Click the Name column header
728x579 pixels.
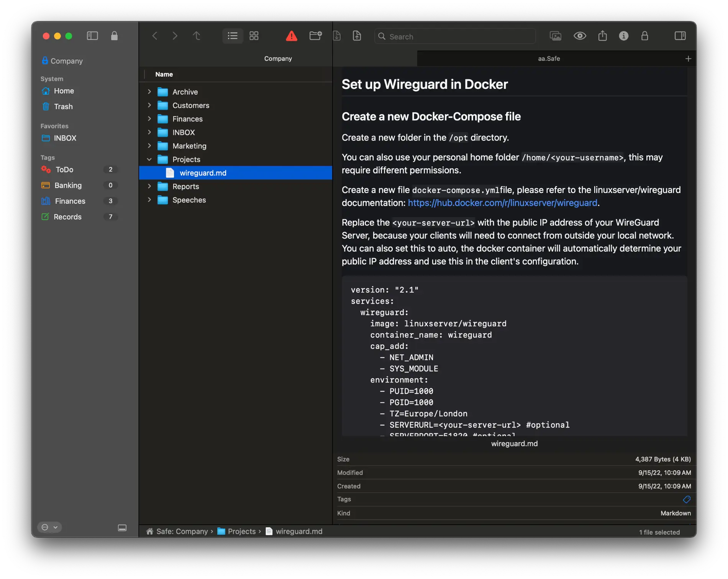pyautogui.click(x=164, y=74)
